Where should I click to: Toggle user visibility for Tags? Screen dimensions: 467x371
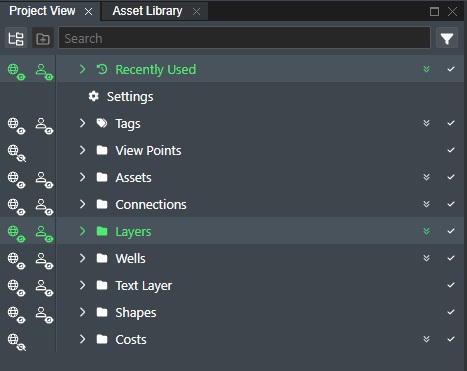(44, 126)
